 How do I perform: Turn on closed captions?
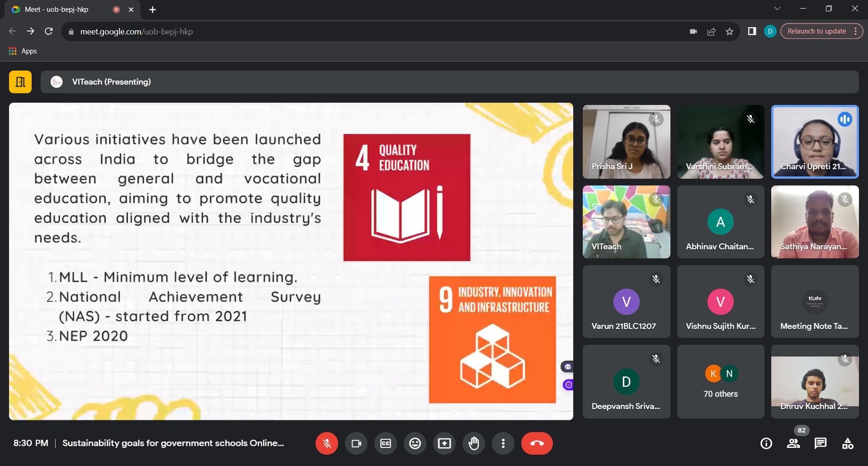click(386, 443)
